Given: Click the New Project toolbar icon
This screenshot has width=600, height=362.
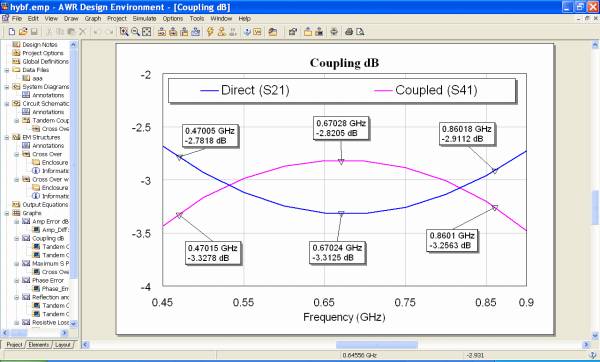Looking at the screenshot, I should [12, 32].
